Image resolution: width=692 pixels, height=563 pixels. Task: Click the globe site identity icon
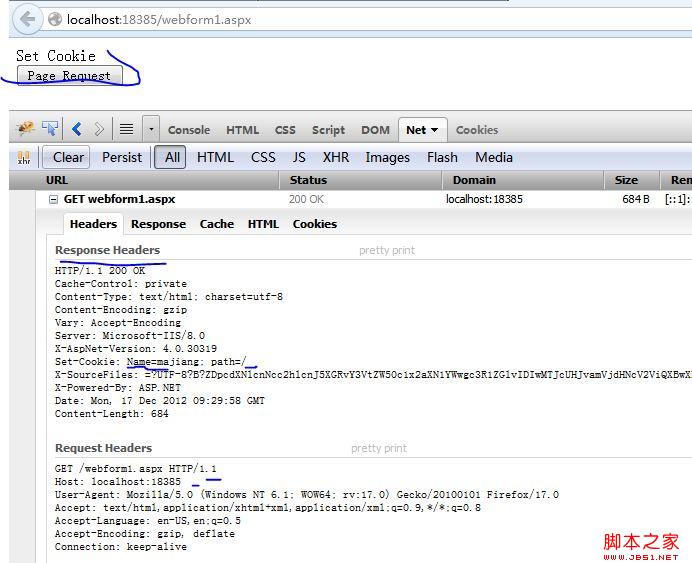click(x=55, y=19)
